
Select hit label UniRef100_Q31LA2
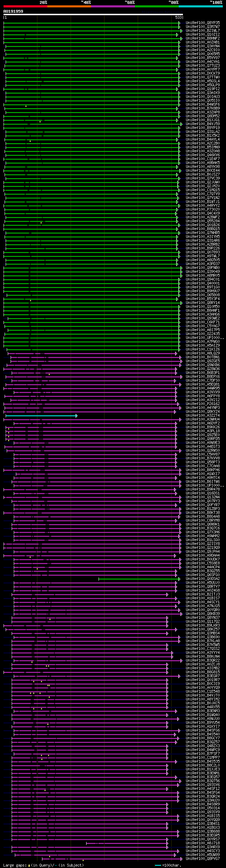[203, 132]
